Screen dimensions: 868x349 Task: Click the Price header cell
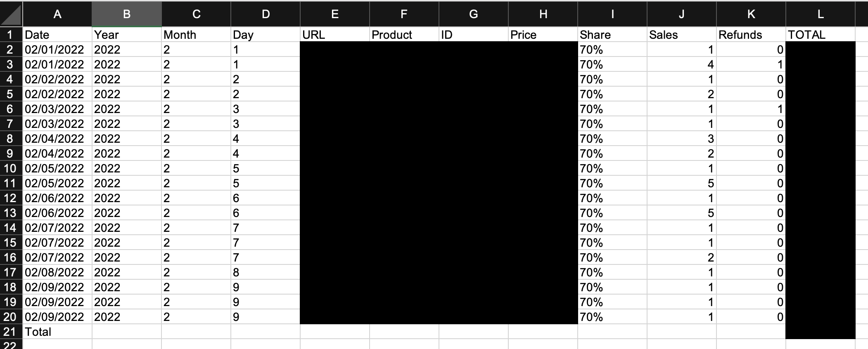point(543,35)
